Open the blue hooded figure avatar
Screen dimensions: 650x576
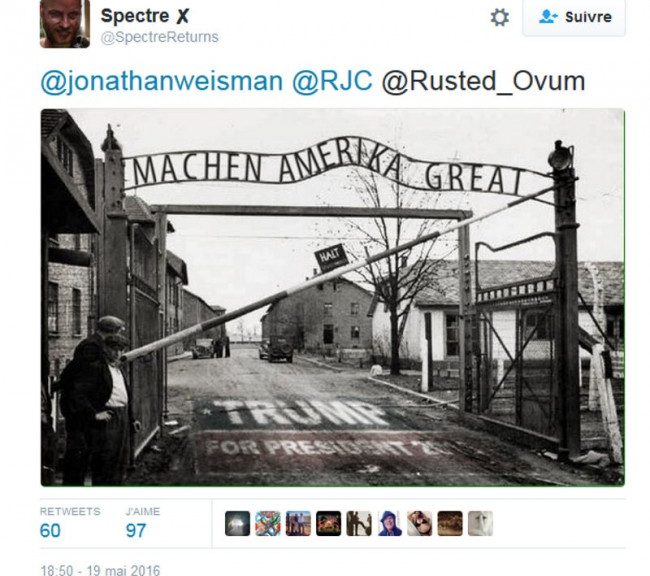point(389,523)
